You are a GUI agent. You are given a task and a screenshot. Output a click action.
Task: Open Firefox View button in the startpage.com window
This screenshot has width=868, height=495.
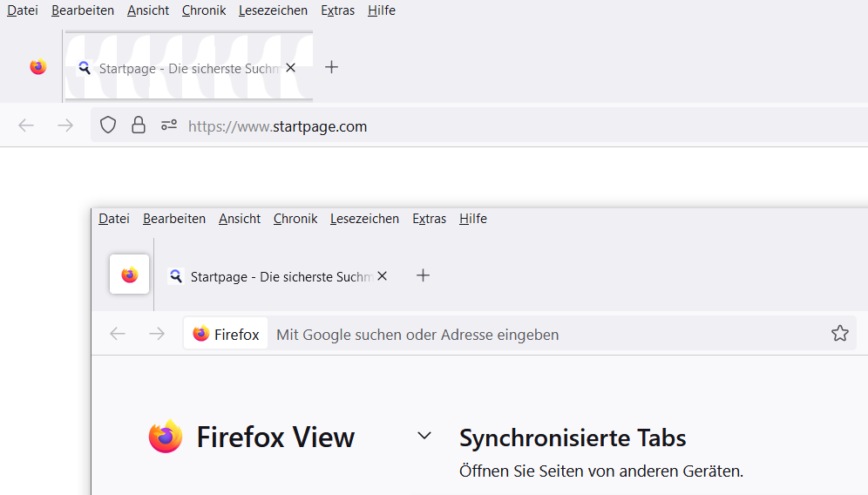click(38, 67)
